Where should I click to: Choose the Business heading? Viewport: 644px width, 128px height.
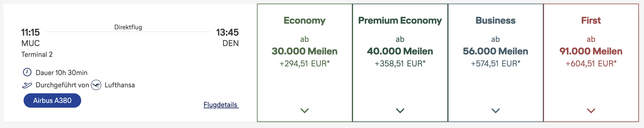tap(495, 21)
